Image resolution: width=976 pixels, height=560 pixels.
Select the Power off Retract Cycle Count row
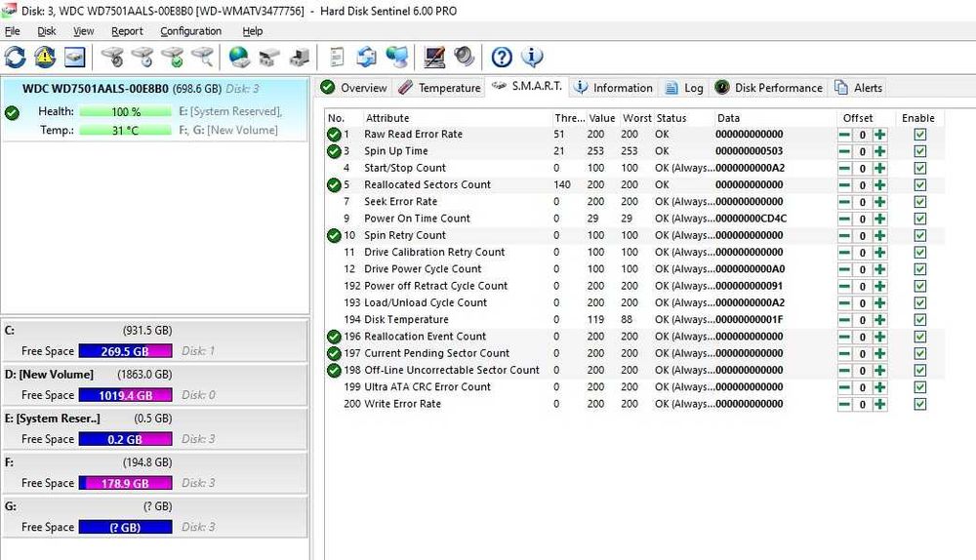tap(635, 286)
